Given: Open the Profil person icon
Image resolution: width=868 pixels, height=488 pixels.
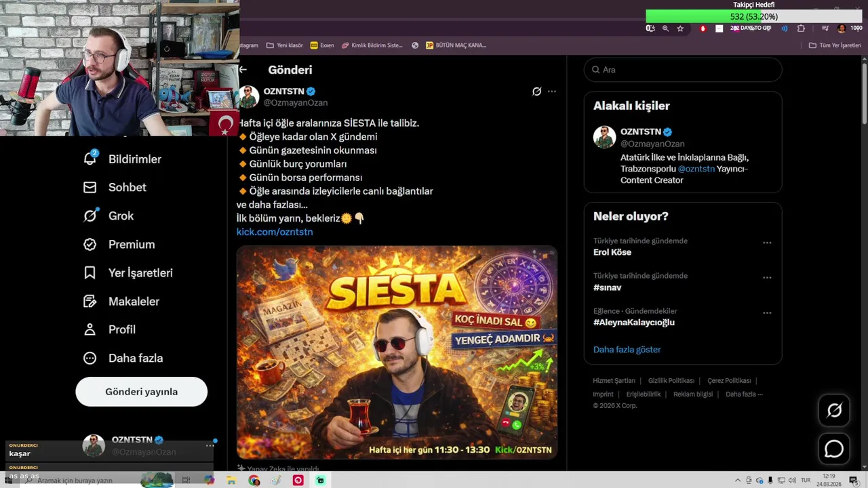Looking at the screenshot, I should pos(90,329).
